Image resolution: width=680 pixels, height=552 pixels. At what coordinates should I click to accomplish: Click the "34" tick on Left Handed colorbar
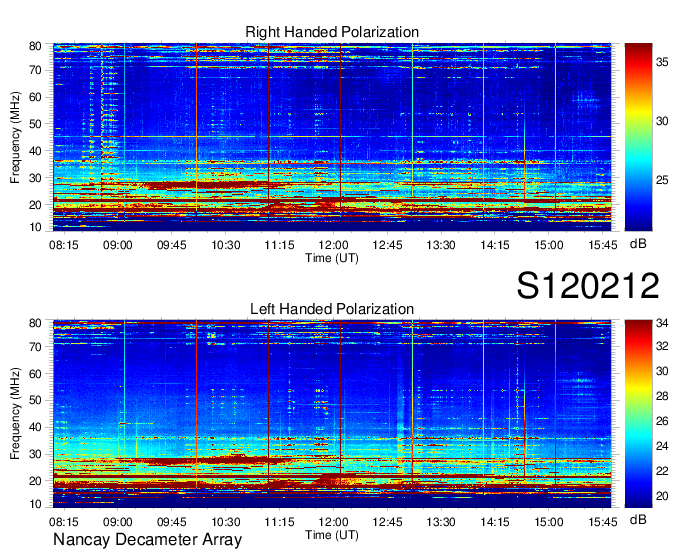(x=662, y=323)
